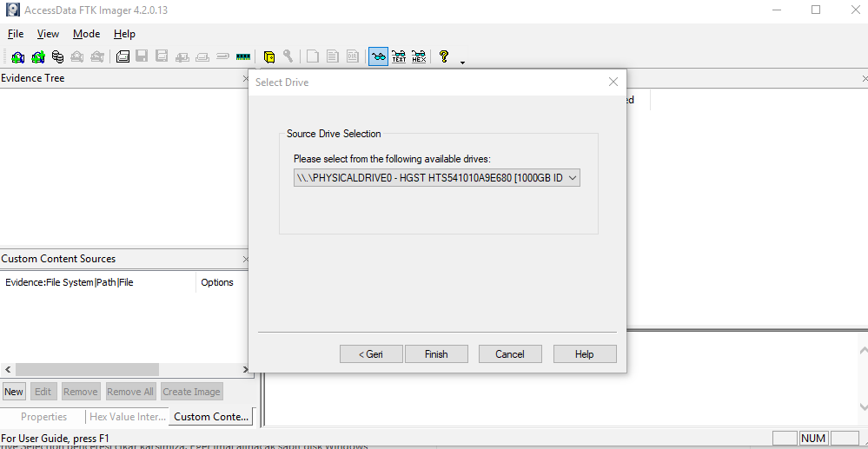The image size is (868, 449).
Task: Click Cancel in Select Drive dialog
Action: (x=510, y=354)
